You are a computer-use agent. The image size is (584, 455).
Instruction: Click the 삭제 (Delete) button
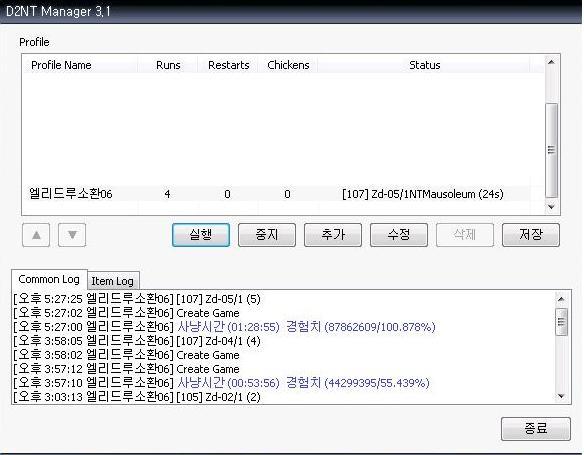click(x=465, y=235)
